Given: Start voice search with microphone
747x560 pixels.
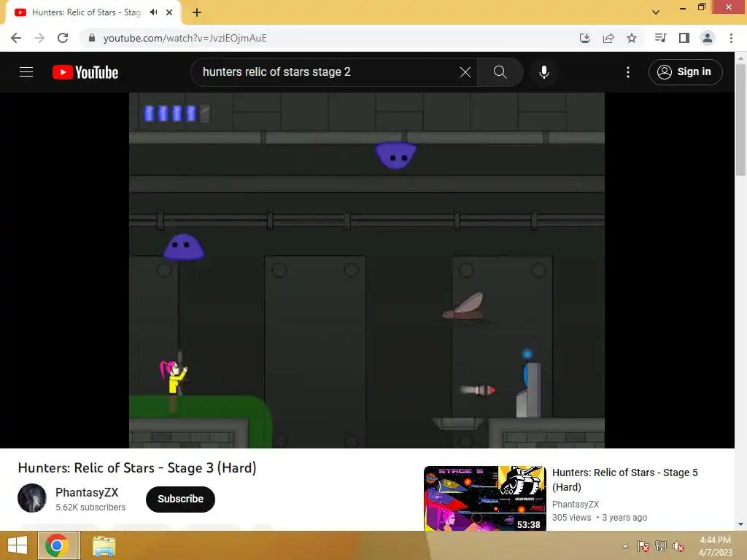Looking at the screenshot, I should point(544,72).
